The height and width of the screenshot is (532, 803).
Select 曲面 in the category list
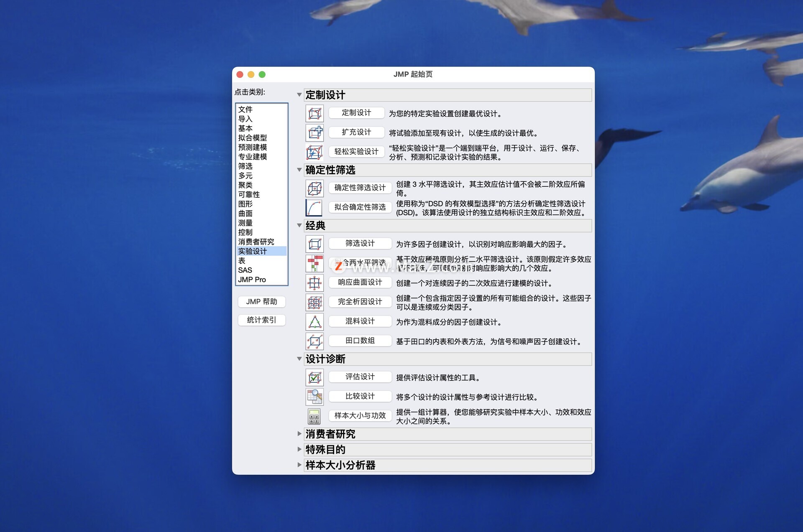pyautogui.click(x=262, y=214)
